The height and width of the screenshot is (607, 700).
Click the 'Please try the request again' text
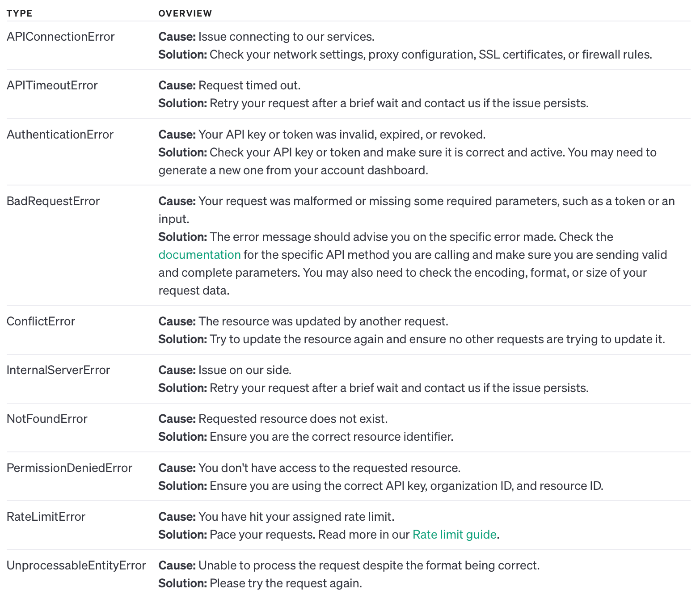[285, 583]
